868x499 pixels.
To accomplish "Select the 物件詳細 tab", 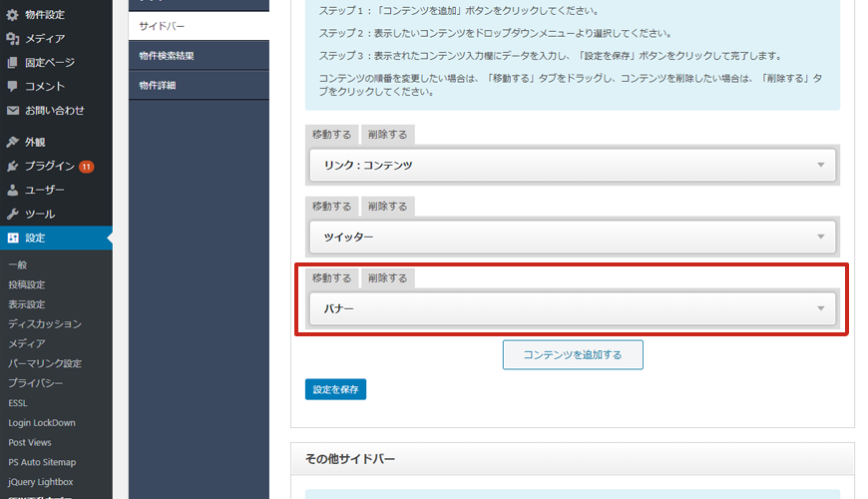I will tap(158, 85).
